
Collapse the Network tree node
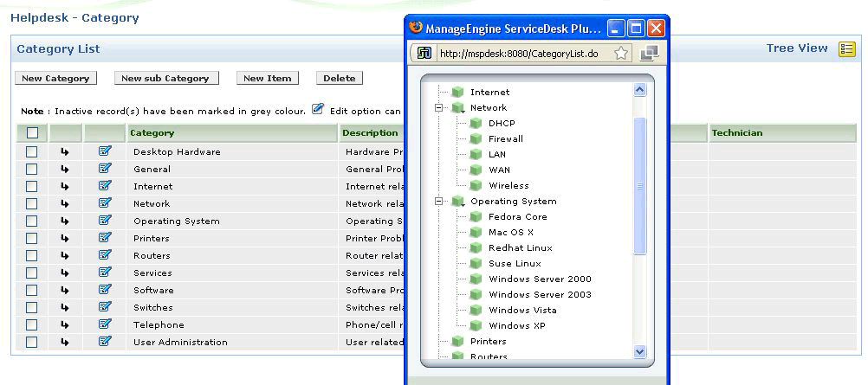(439, 108)
